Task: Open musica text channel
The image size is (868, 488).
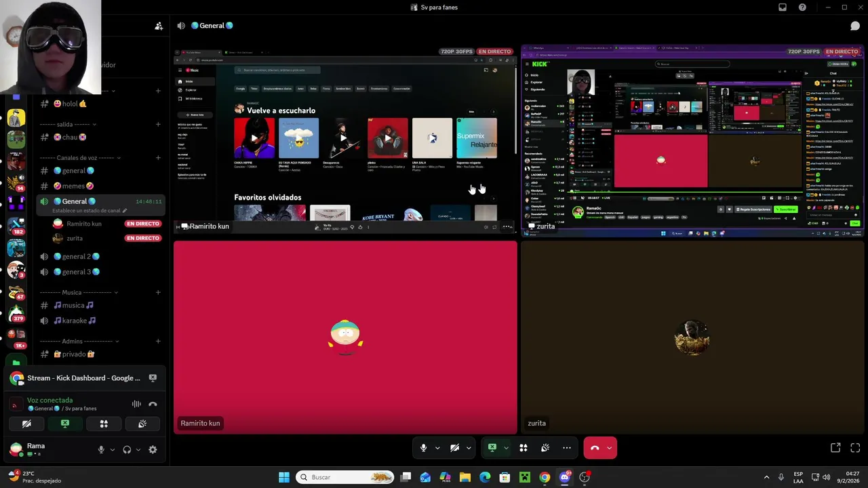Action: tap(100, 306)
